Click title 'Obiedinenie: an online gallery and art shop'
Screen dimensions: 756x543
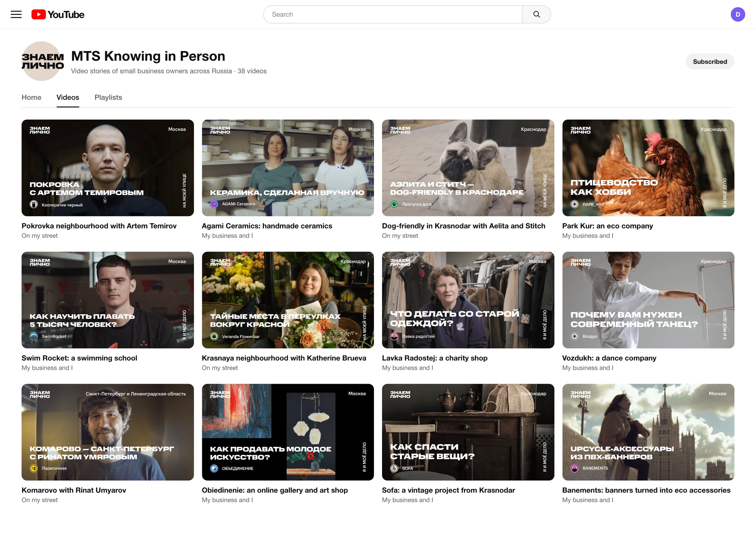[275, 490]
